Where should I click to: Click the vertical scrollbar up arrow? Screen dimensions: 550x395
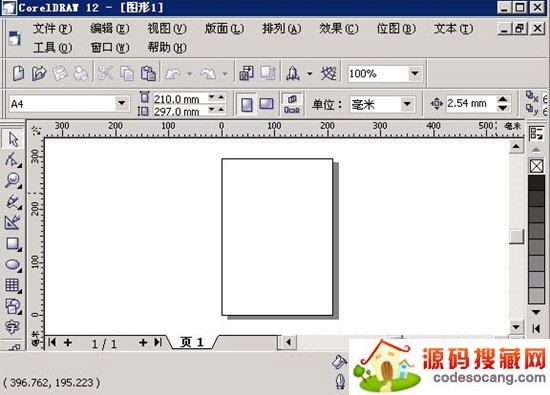516,146
